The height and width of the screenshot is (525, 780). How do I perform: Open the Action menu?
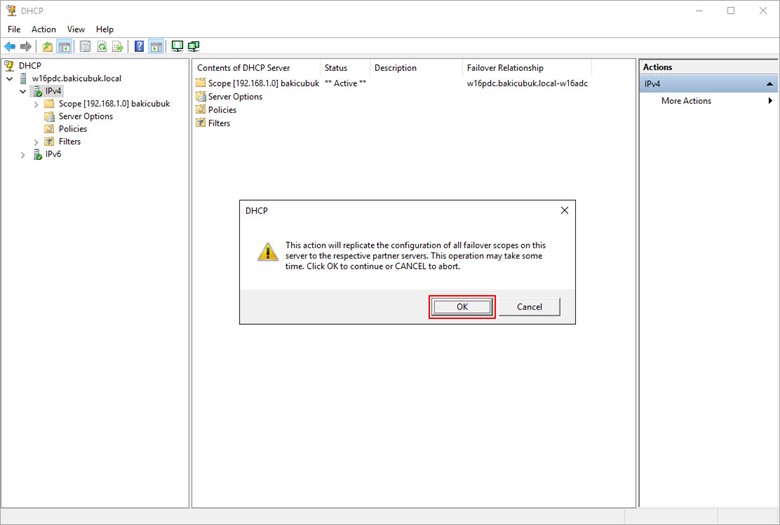(x=43, y=29)
